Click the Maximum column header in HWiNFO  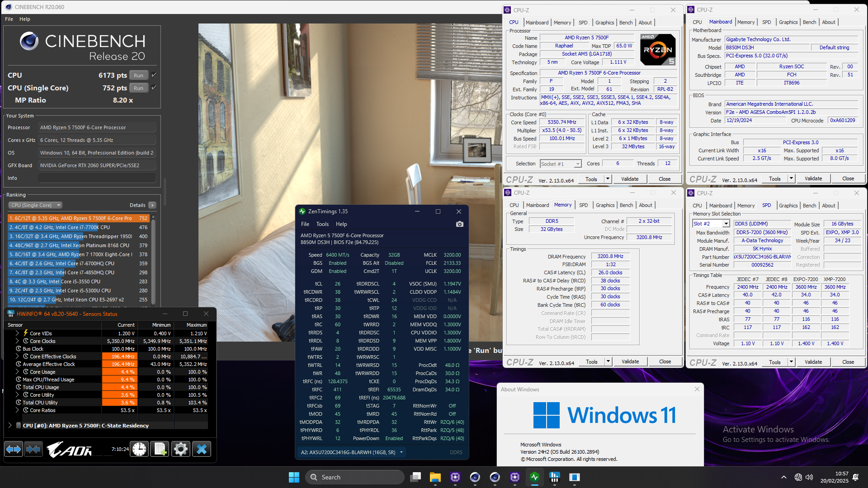[x=191, y=325]
